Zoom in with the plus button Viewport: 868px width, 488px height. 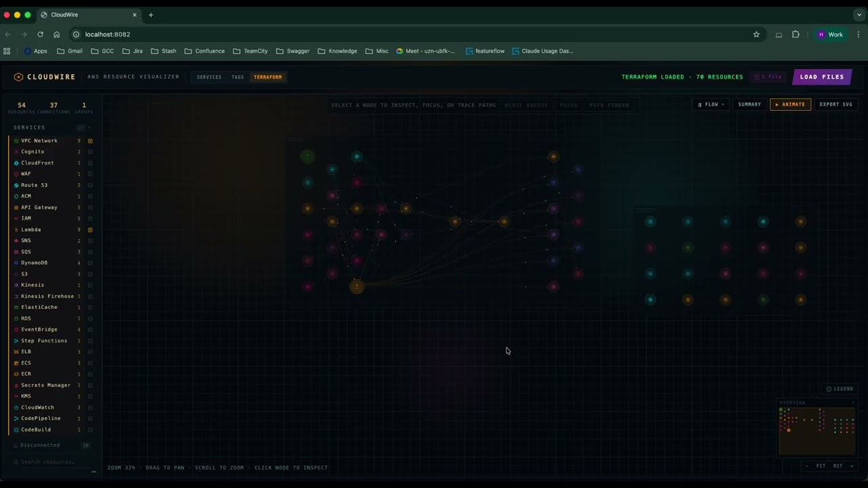852,466
